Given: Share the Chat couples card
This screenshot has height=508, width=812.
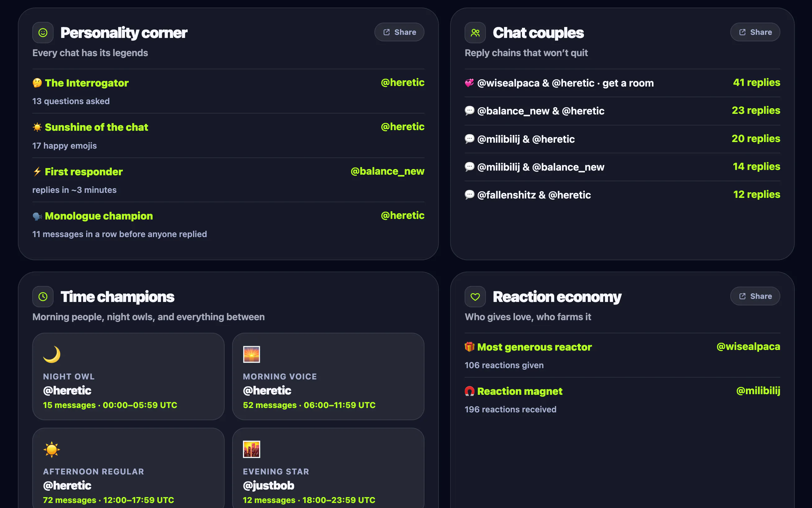Looking at the screenshot, I should (x=755, y=32).
